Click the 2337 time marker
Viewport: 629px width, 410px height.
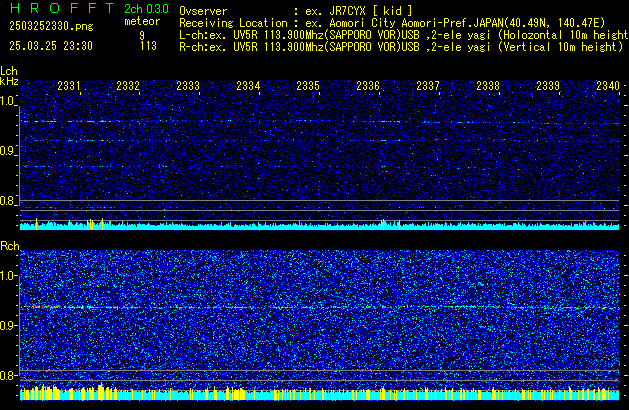(428, 86)
